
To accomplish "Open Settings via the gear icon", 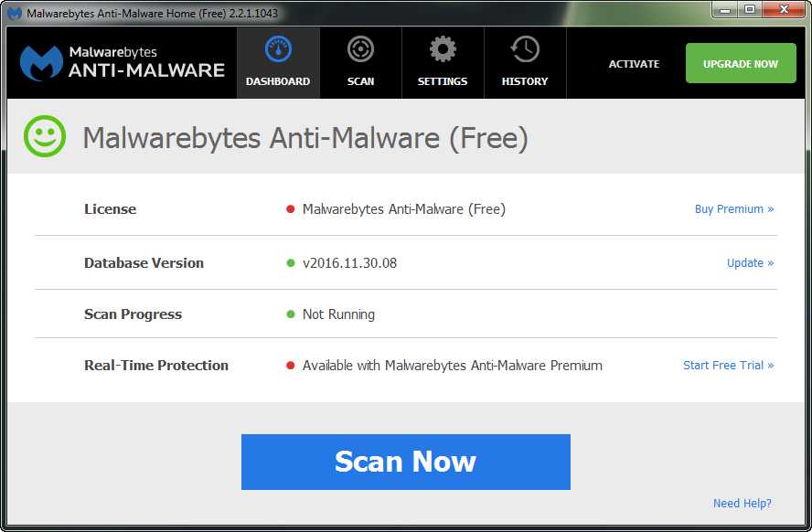I will click(x=443, y=49).
